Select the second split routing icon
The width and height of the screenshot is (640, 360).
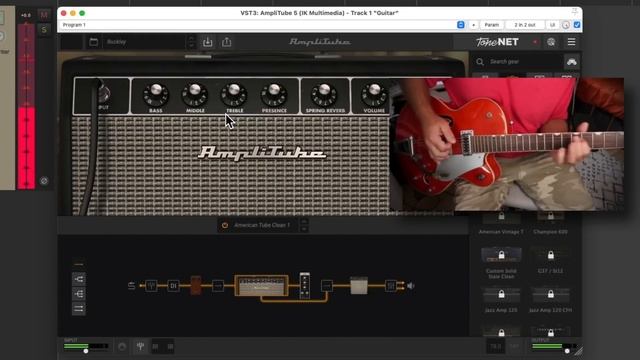79,294
